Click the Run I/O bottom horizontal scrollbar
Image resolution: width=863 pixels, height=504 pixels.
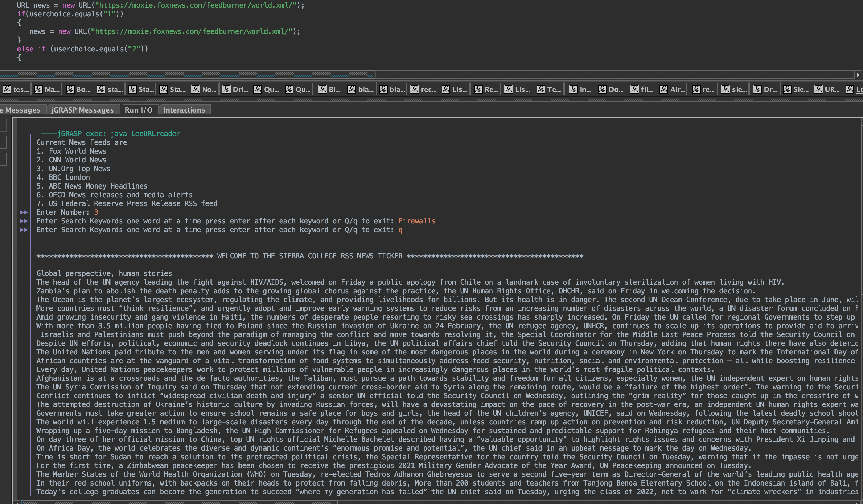coord(179,502)
